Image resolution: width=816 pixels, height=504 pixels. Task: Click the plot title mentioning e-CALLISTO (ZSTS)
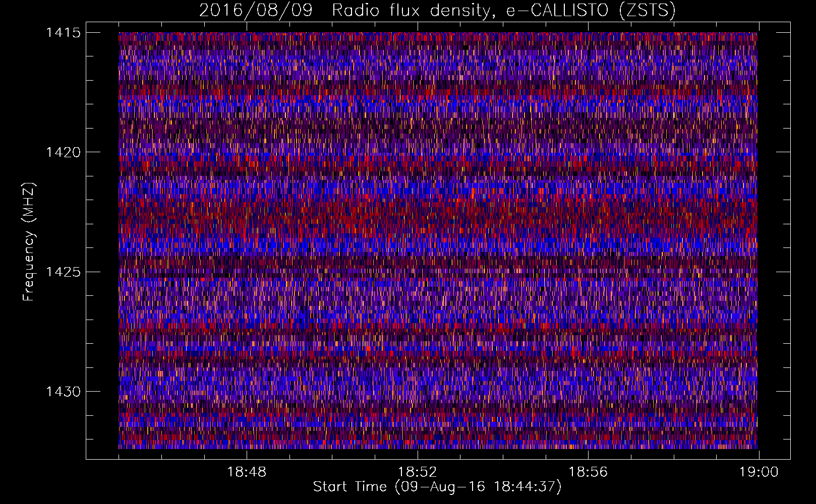[437, 11]
